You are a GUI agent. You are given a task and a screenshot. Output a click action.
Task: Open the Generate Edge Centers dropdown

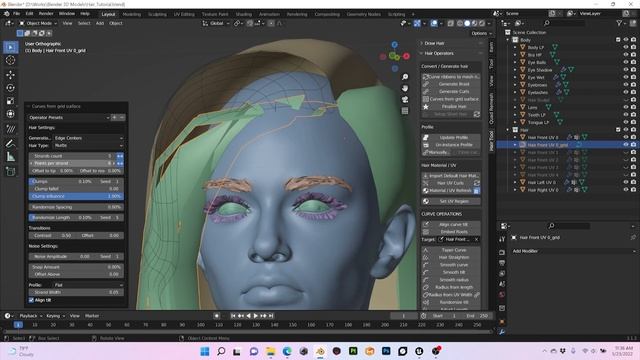point(88,138)
